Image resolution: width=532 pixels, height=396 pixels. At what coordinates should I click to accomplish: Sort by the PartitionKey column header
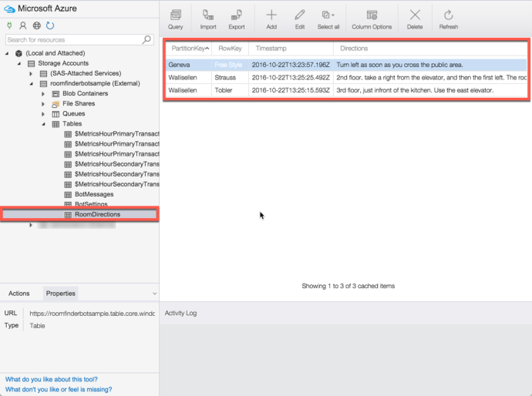189,49
